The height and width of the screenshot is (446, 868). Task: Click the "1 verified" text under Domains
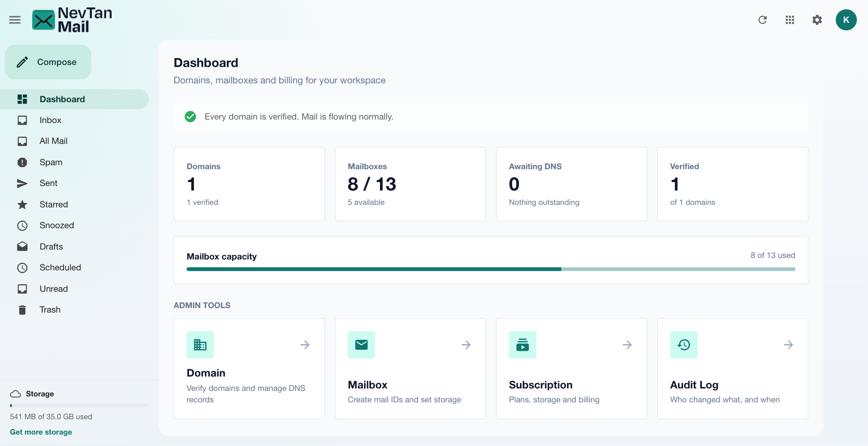pyautogui.click(x=202, y=202)
